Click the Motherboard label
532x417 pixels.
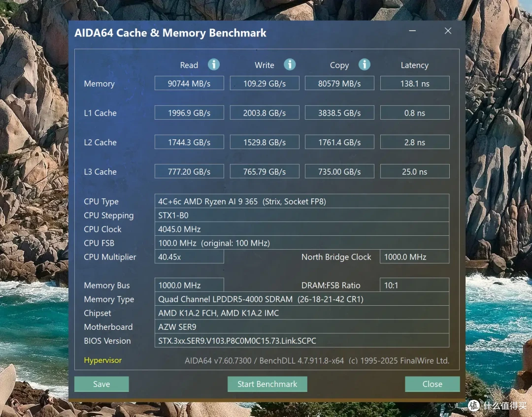[108, 327]
